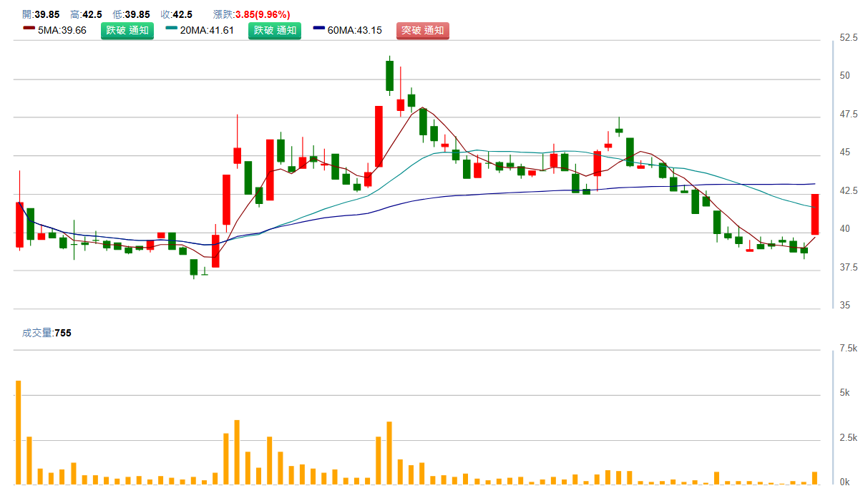
Task: Click the 47.5 price axis label
Action: click(849, 114)
